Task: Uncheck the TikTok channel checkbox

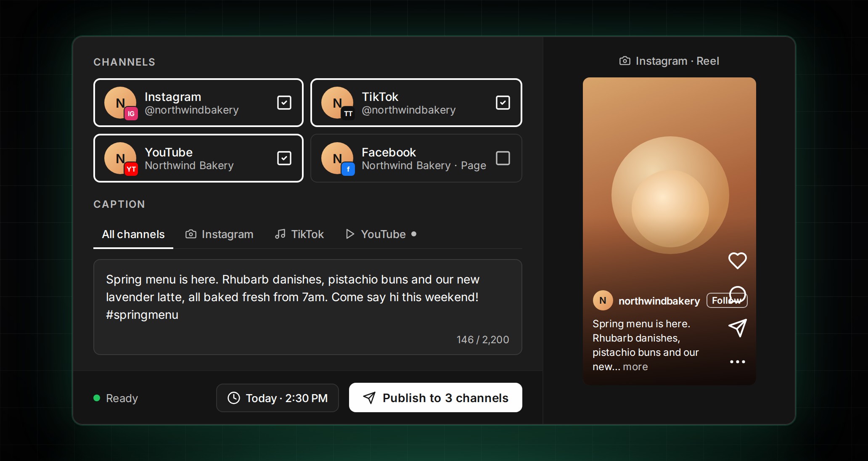Action: pyautogui.click(x=503, y=103)
